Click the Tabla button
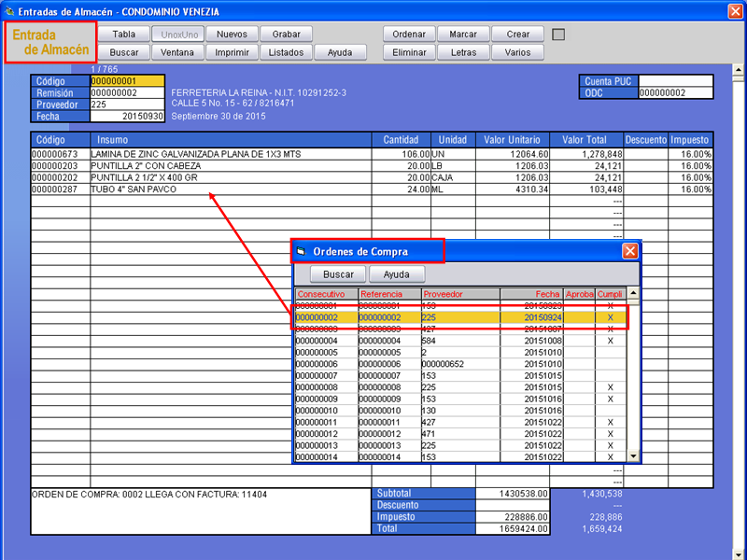Image resolution: width=747 pixels, height=560 pixels. [x=124, y=35]
